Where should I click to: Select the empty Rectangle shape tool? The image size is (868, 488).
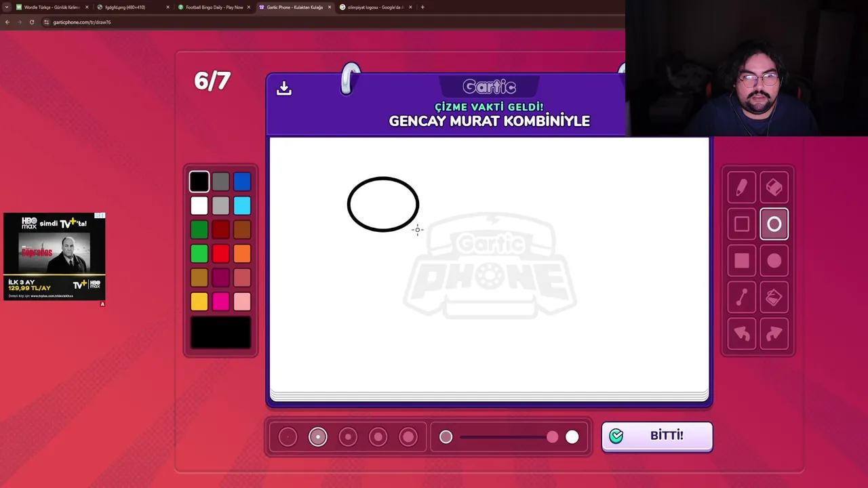(x=742, y=224)
